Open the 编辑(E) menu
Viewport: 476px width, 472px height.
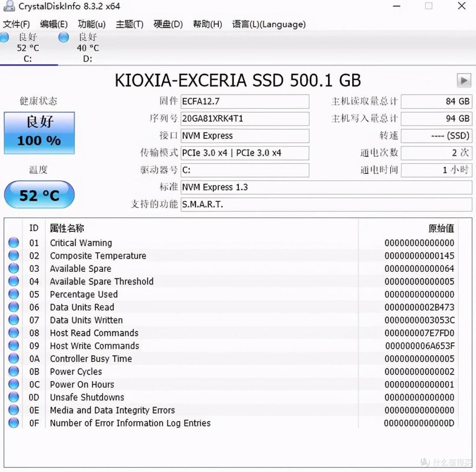click(x=54, y=24)
